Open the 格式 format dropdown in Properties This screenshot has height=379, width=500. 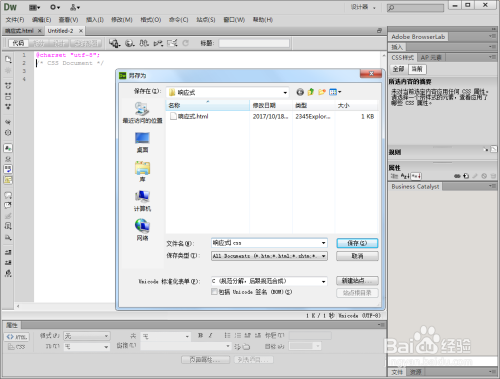(87, 336)
